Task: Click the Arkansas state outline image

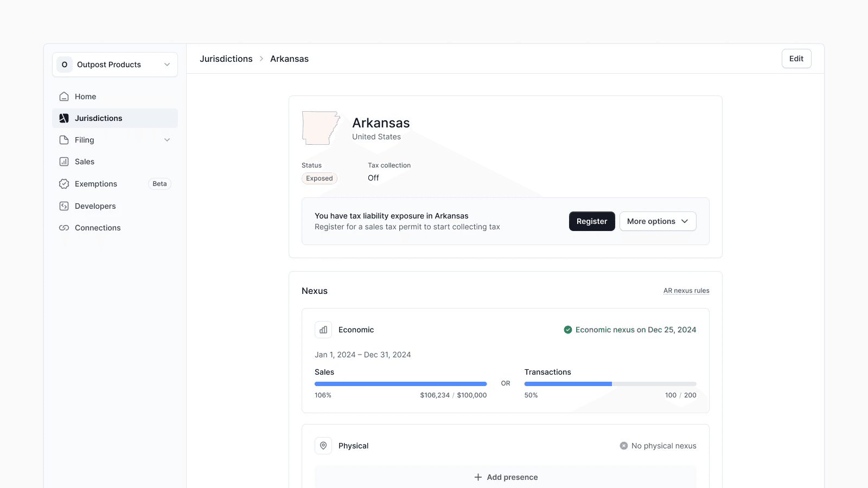Action: [x=321, y=128]
